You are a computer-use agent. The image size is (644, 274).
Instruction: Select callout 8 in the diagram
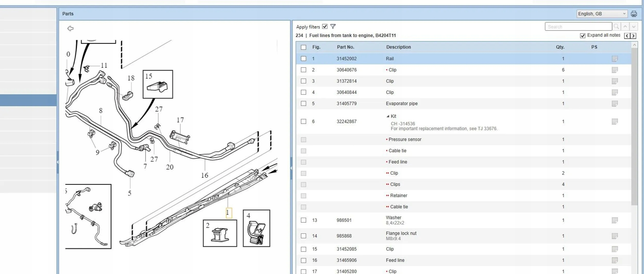(x=101, y=111)
